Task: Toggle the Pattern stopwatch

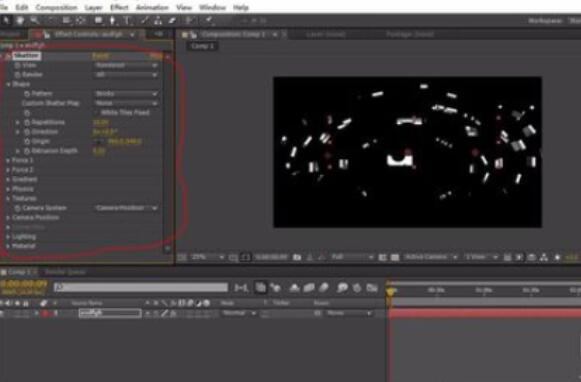Action: 27,93
